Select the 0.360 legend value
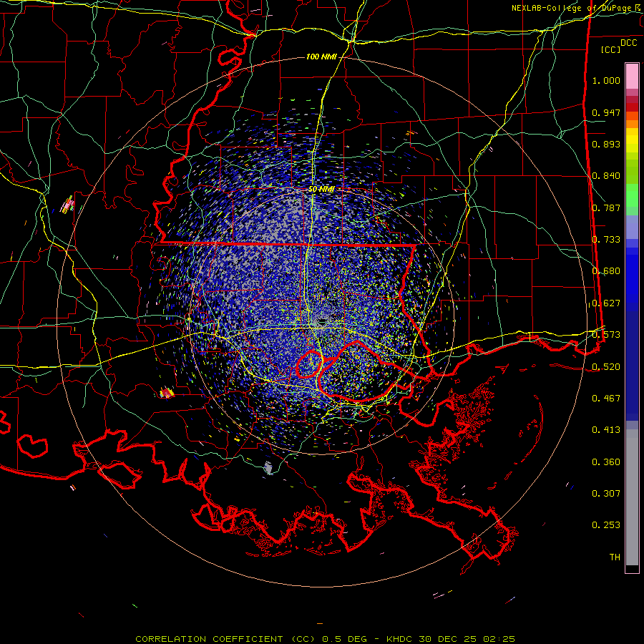 pos(606,462)
